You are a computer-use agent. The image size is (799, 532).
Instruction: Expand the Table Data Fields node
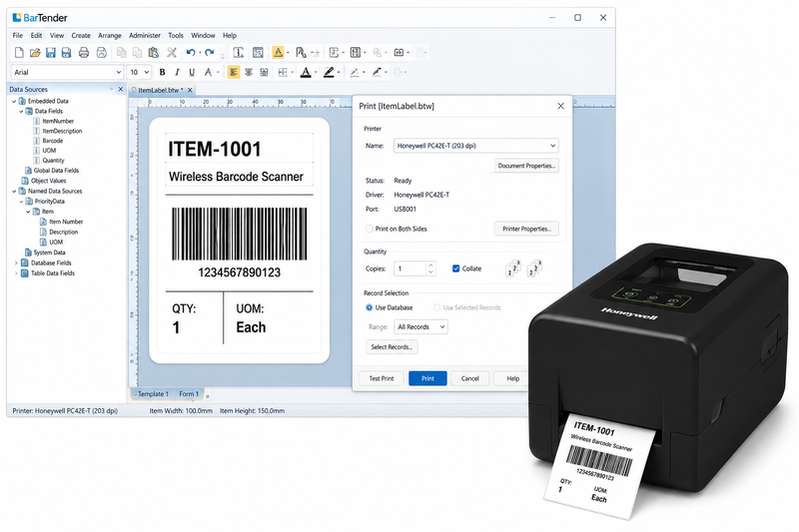coord(16,272)
